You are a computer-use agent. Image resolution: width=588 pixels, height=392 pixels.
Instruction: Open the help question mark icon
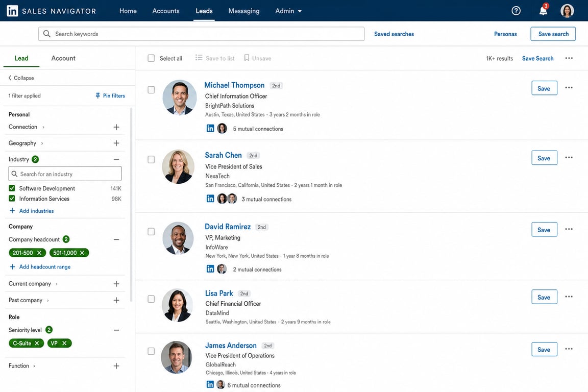[x=516, y=11]
